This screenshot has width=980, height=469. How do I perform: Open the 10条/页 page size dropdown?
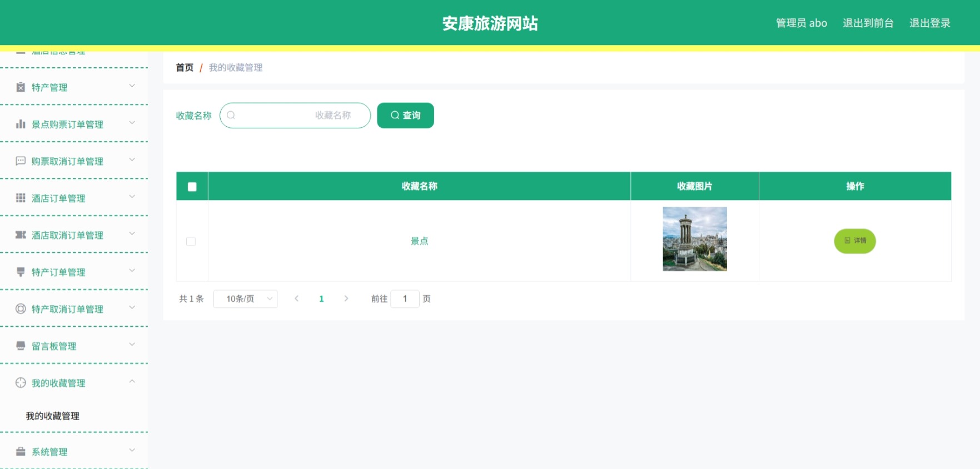[246, 299]
